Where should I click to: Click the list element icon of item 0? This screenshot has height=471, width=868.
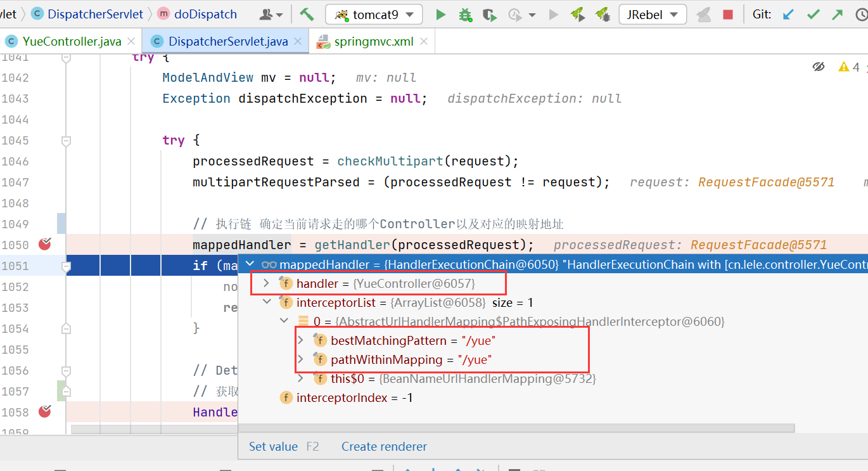pos(303,321)
